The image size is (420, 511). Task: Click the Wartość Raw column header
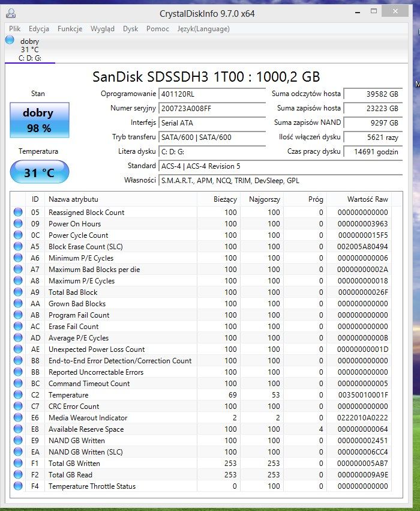click(x=359, y=199)
